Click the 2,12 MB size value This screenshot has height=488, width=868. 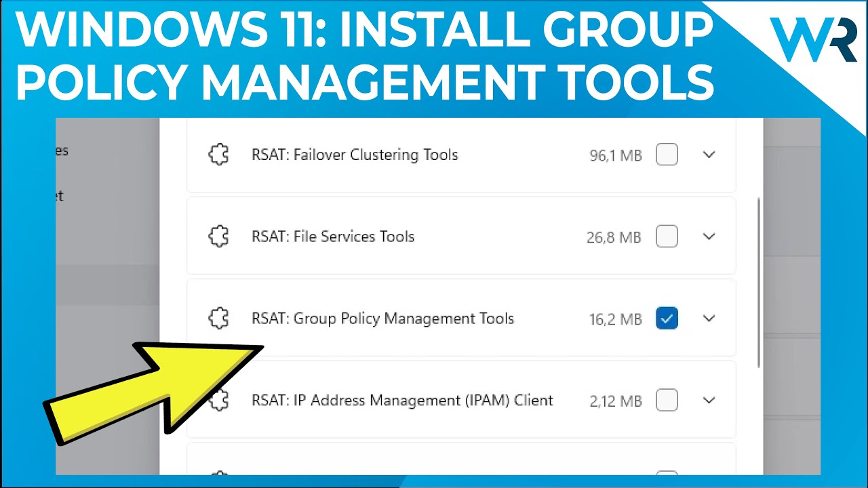(616, 401)
